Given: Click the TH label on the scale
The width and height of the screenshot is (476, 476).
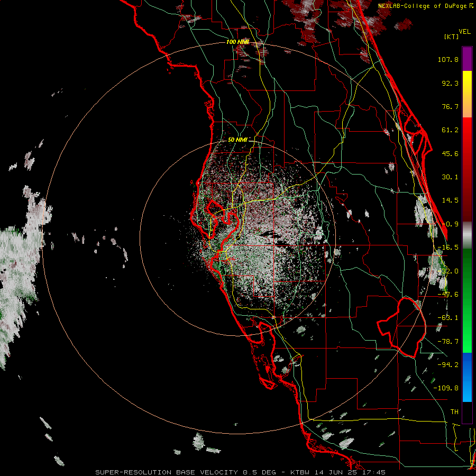Looking at the screenshot, I should tap(454, 411).
